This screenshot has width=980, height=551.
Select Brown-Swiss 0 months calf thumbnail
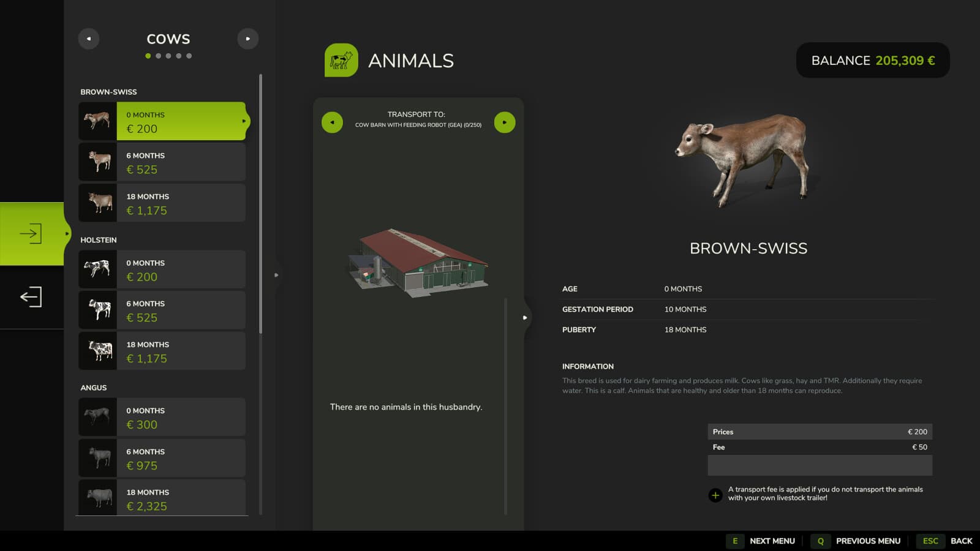tap(97, 121)
